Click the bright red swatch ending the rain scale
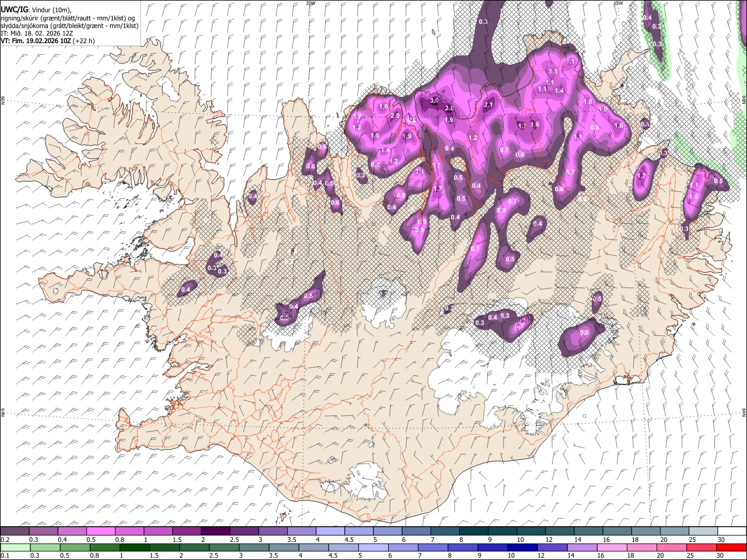Image resolution: width=747 pixels, height=560 pixels. [x=731, y=547]
